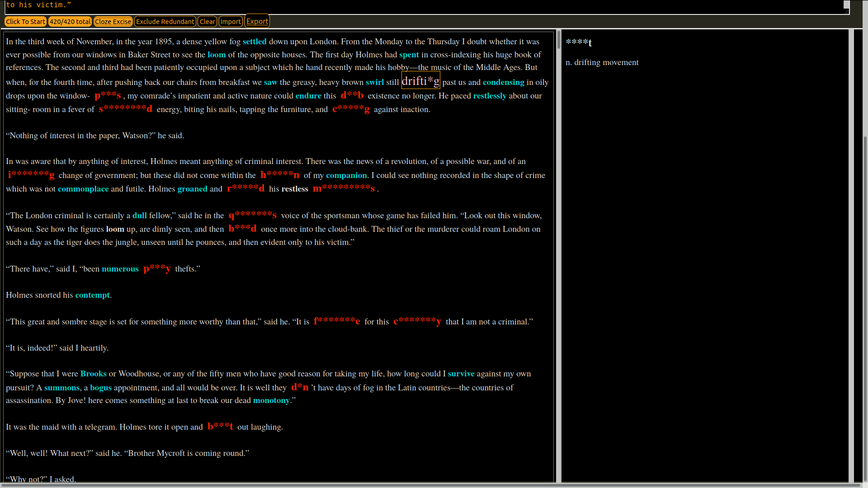The width and height of the screenshot is (868, 488).
Task: Click the cyan word "condensing"
Action: 504,82
